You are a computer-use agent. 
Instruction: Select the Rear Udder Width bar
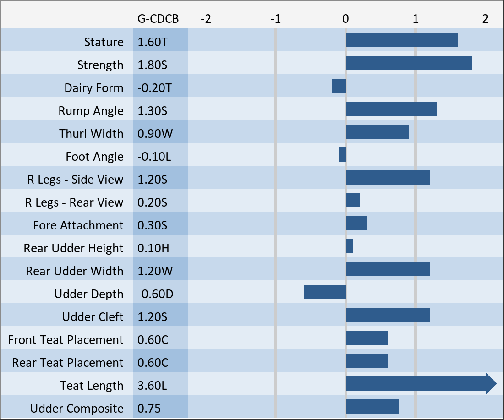click(388, 269)
